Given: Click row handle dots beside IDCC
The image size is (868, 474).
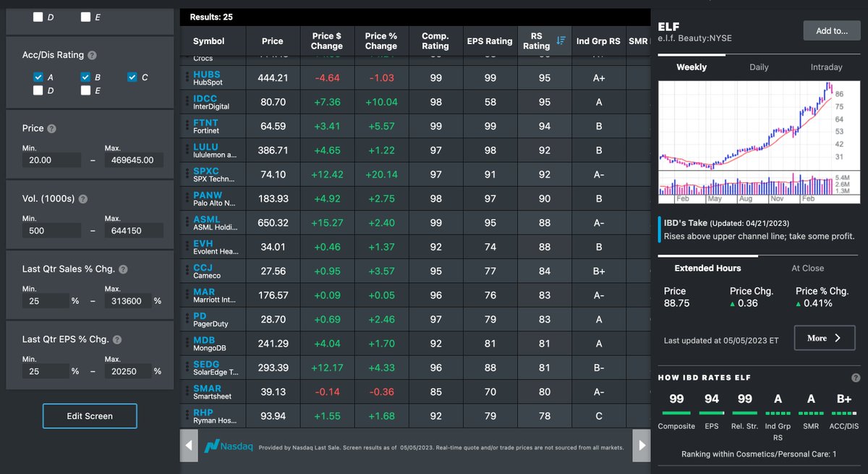Looking at the screenshot, I should 187,102.
